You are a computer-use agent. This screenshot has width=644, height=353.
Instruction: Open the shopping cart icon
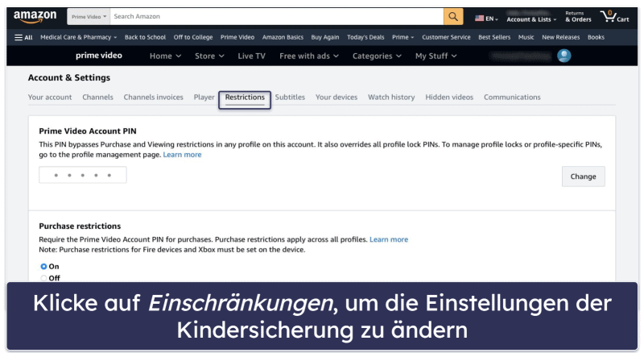pyautogui.click(x=614, y=16)
